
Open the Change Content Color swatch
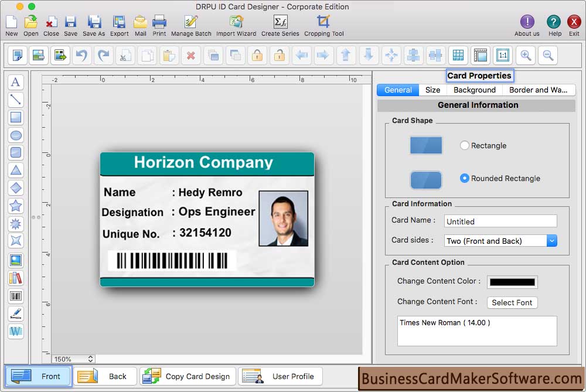tap(512, 282)
